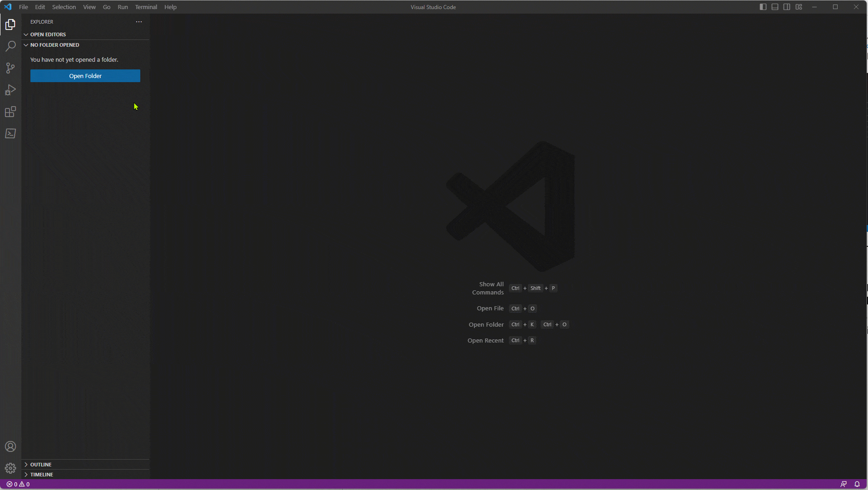The width and height of the screenshot is (868, 490).
Task: Open the notifications bell
Action: (x=857, y=484)
